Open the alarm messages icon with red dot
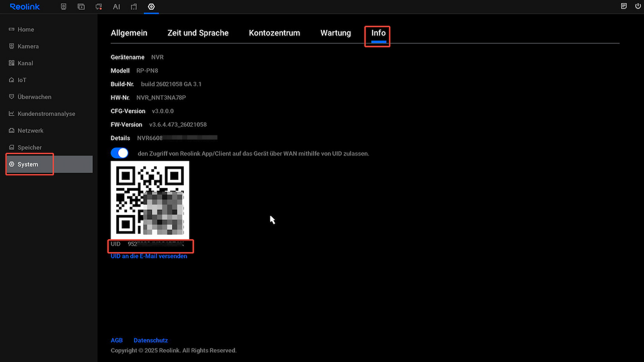644x362 pixels. 99,7
